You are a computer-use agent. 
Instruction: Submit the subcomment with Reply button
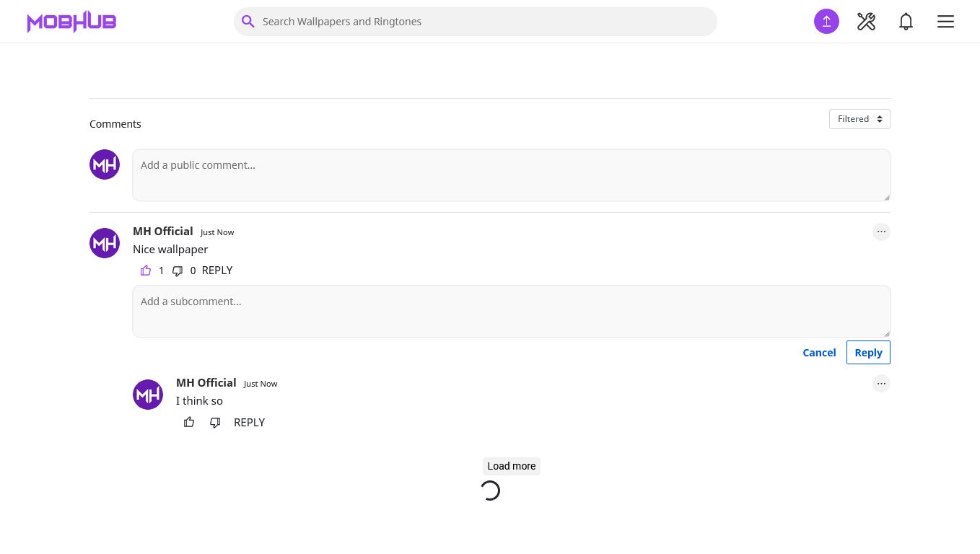coord(868,353)
